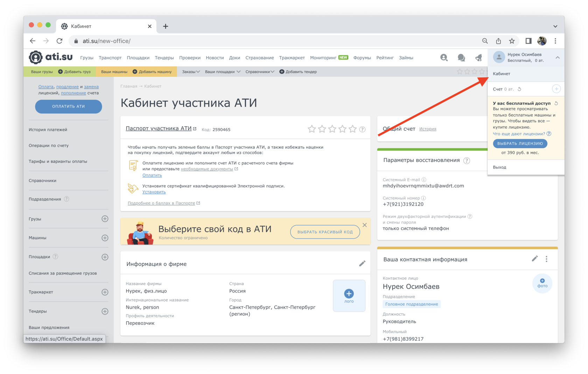
Task: Open help icon next to Площадки
Action: pyautogui.click(x=55, y=257)
